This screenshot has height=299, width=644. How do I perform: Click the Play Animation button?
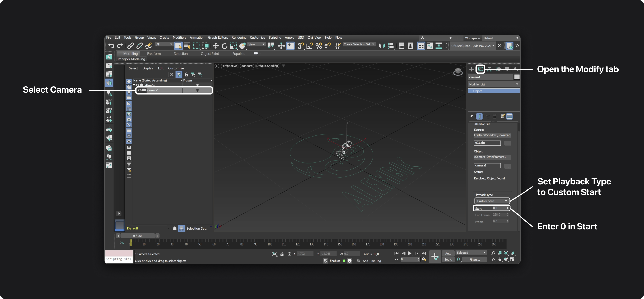(x=410, y=253)
